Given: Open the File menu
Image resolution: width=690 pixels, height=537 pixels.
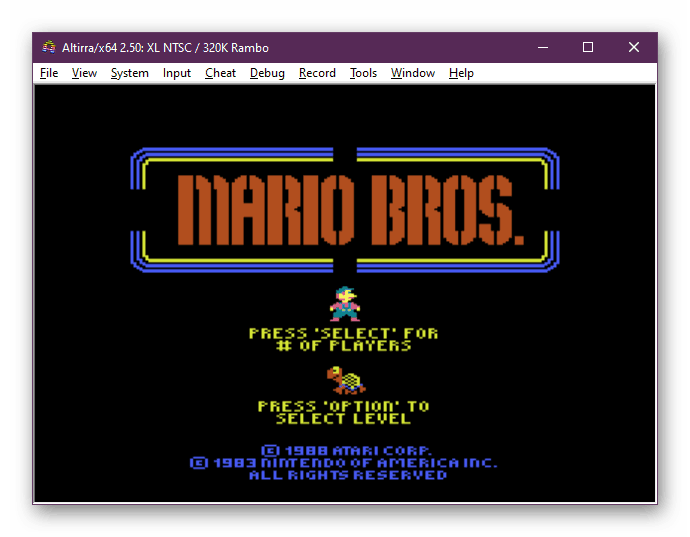Looking at the screenshot, I should click(x=49, y=73).
